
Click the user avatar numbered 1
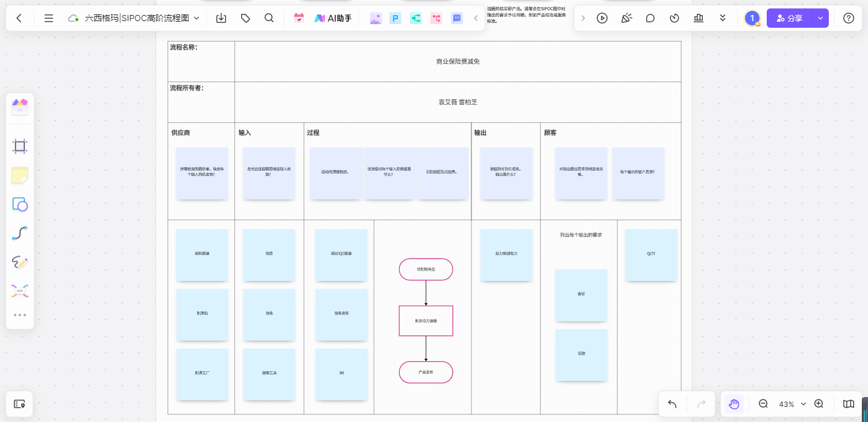752,18
